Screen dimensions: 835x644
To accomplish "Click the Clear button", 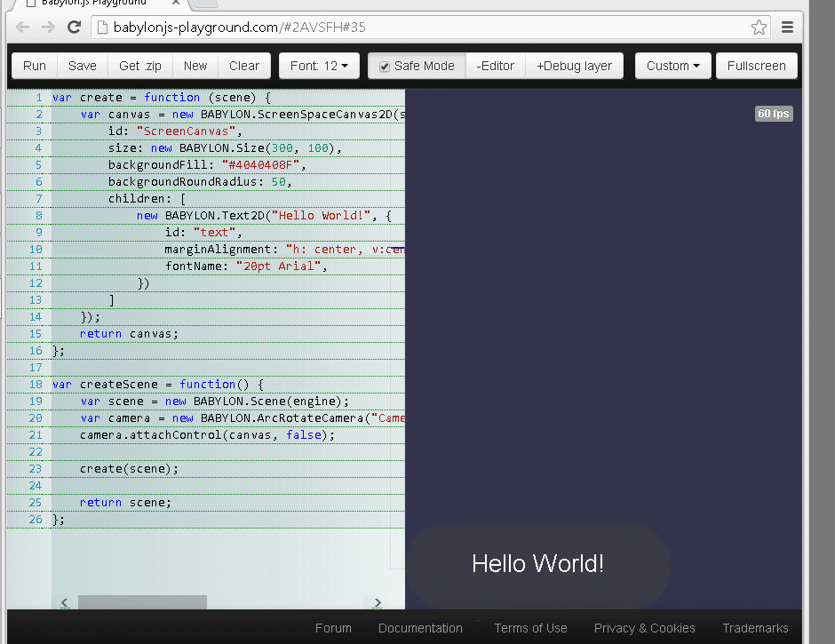I will point(244,66).
